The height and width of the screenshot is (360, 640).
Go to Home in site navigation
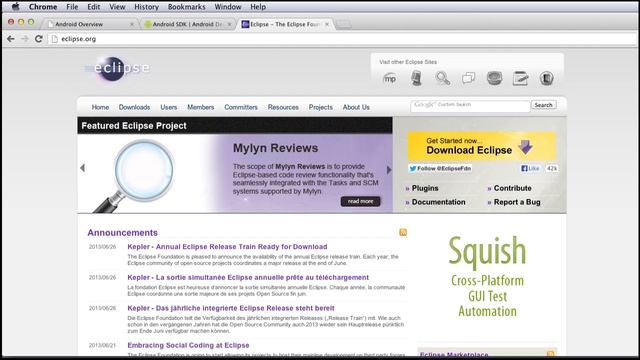pos(100,107)
